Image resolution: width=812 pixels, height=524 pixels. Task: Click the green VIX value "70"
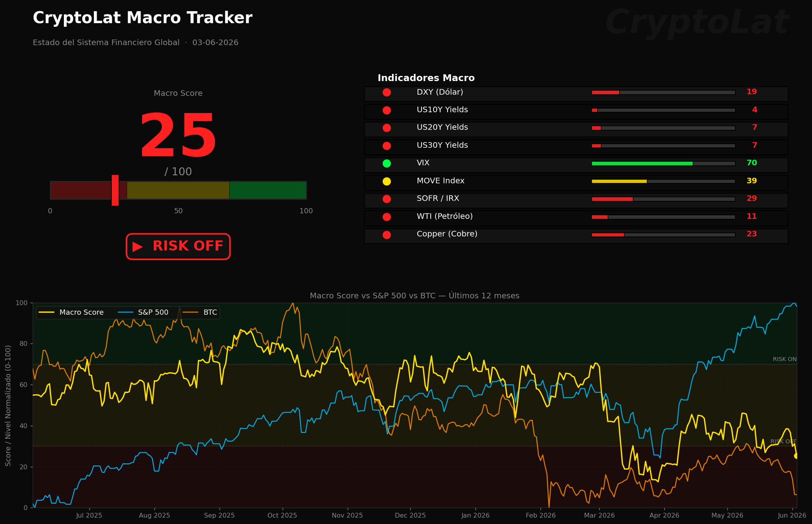pos(752,163)
